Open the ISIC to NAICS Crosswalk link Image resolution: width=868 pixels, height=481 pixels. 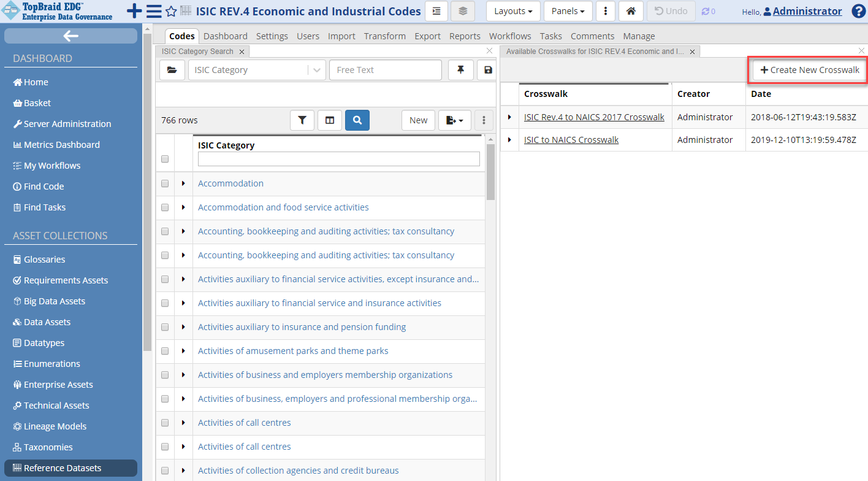tap(571, 140)
